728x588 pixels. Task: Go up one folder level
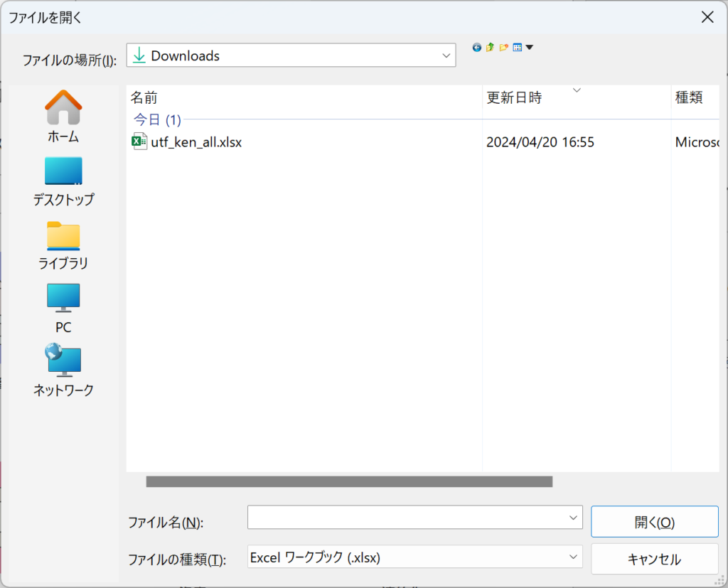pos(490,48)
